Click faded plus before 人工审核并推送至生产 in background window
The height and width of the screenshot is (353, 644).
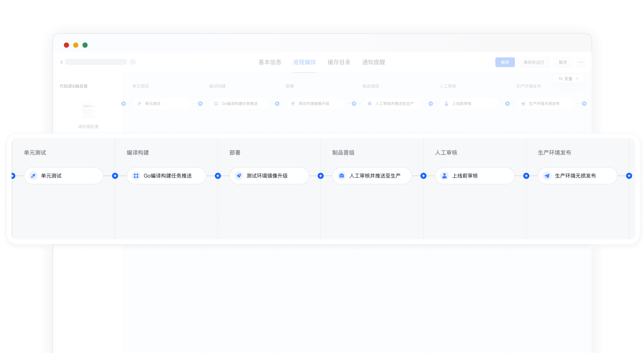[354, 104]
